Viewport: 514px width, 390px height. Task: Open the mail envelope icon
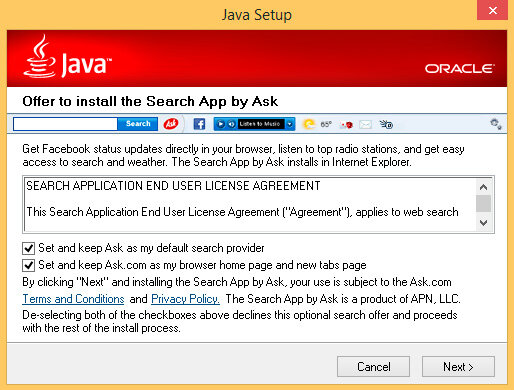pyautogui.click(x=365, y=125)
